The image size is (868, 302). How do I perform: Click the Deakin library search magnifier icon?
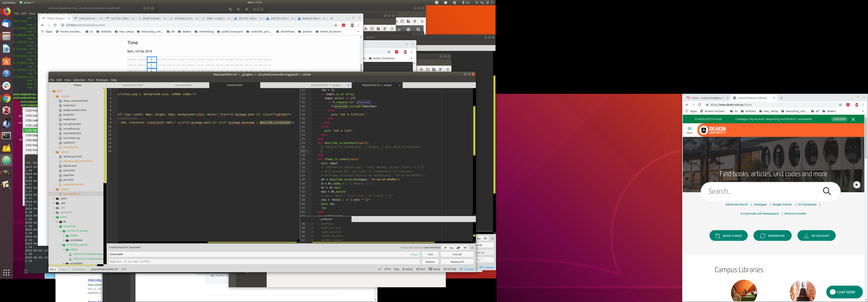pyautogui.click(x=827, y=191)
